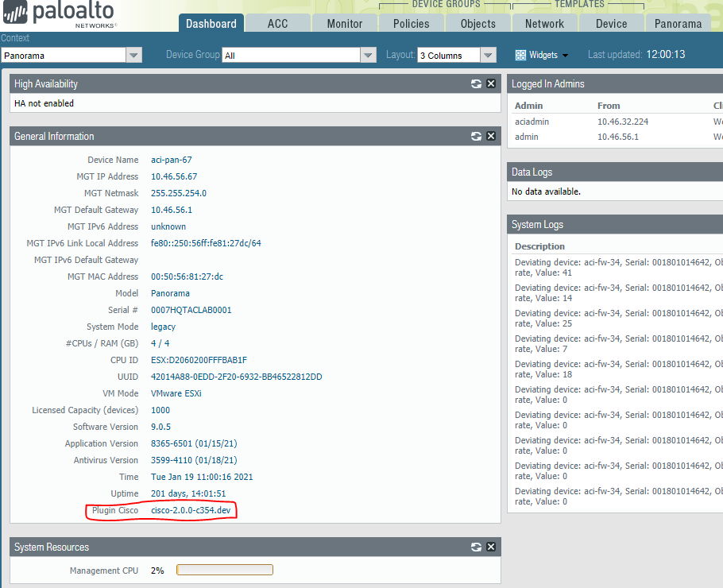Close the General Information widget
The width and height of the screenshot is (723, 588).
(x=491, y=137)
